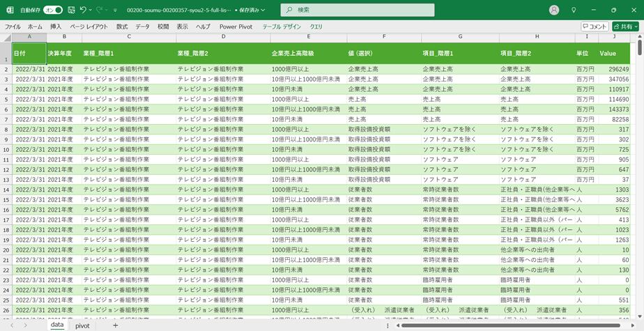Click the Save icon in title bar

point(71,10)
